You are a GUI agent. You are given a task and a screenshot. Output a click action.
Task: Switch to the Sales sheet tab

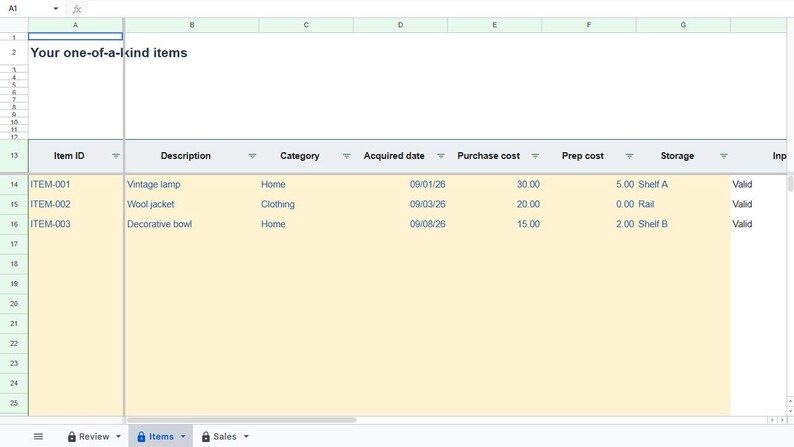pos(224,436)
